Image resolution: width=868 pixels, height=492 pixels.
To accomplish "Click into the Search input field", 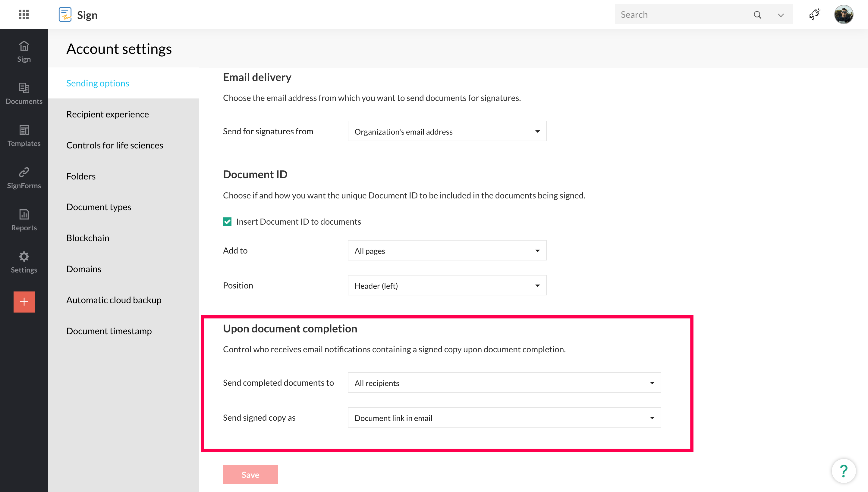I will click(x=683, y=14).
